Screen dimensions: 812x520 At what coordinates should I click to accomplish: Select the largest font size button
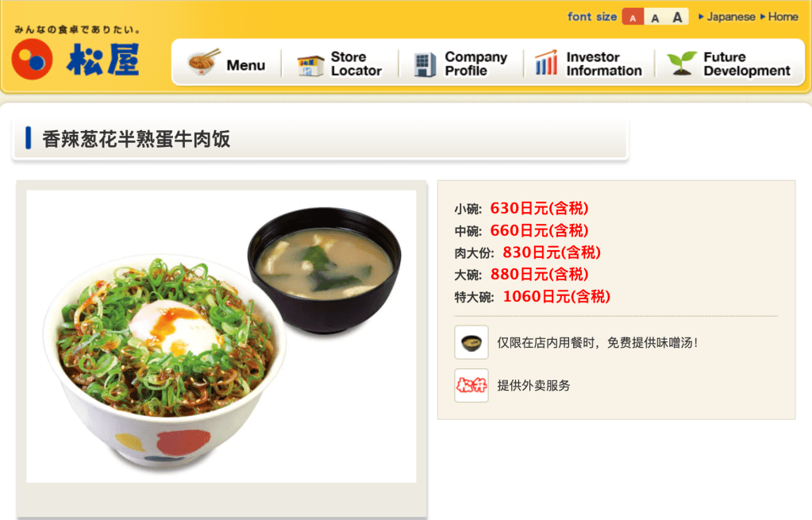[677, 17]
